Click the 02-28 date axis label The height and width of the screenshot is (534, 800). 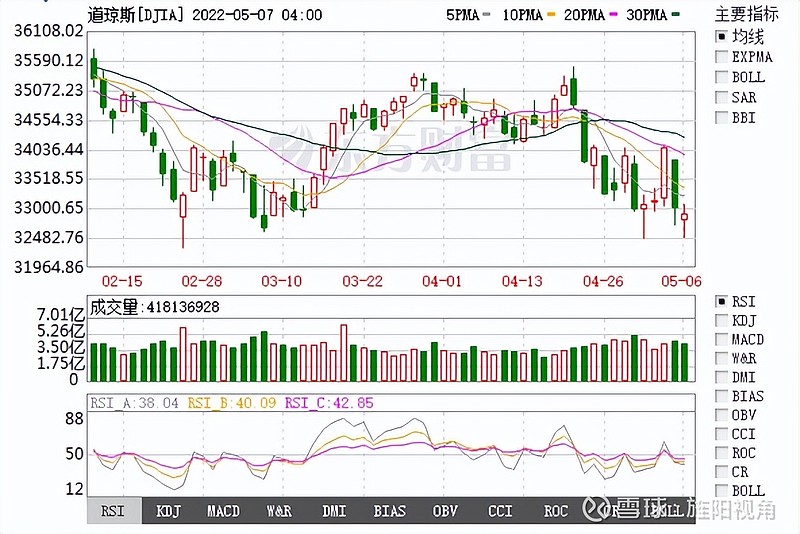pos(202,281)
